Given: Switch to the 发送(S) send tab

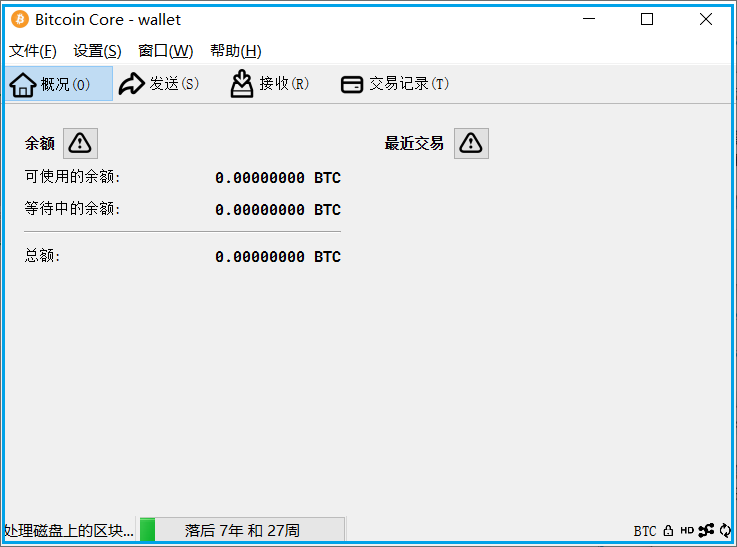Looking at the screenshot, I should 159,84.
